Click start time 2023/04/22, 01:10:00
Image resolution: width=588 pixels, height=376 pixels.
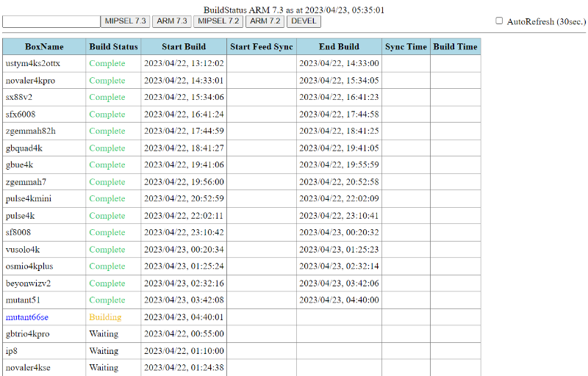coord(184,351)
